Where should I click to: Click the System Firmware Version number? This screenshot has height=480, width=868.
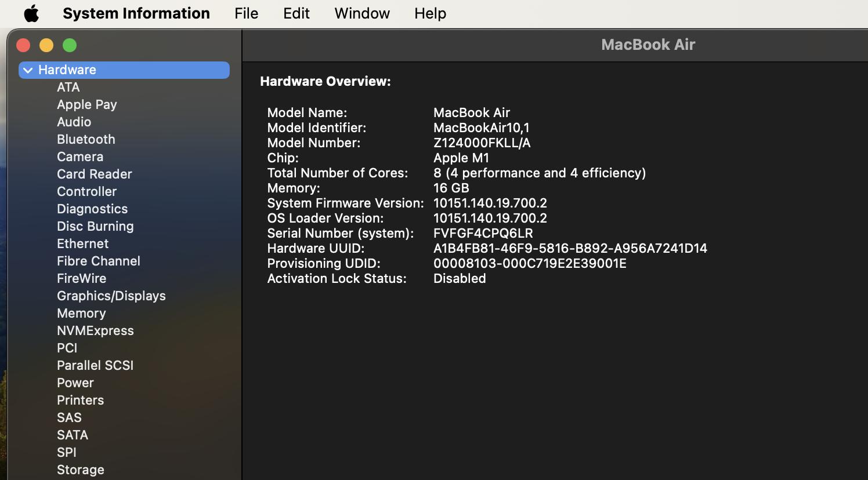coord(490,203)
